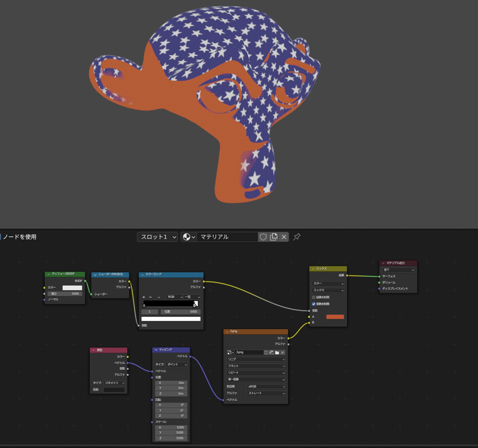The height and width of the screenshot is (448, 478).
Task: Duplicate the material with the copy icon
Action: (x=274, y=237)
